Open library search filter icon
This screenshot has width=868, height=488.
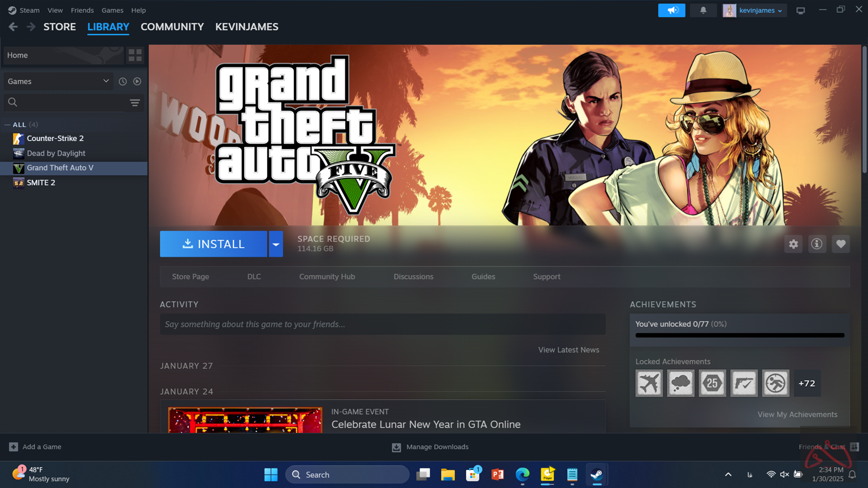pyautogui.click(x=134, y=103)
